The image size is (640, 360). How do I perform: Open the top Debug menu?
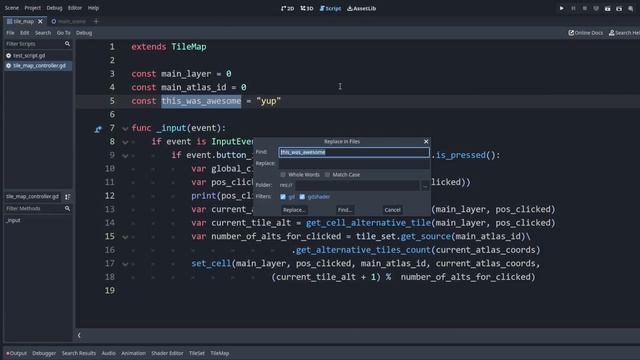click(x=54, y=8)
